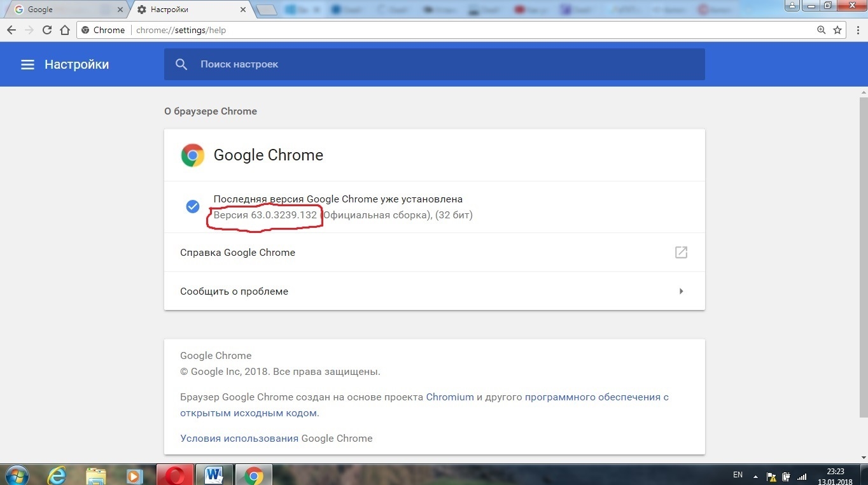Click 'Последняя версия Google Chrome уже установлена' text
The image size is (868, 485).
tap(338, 199)
